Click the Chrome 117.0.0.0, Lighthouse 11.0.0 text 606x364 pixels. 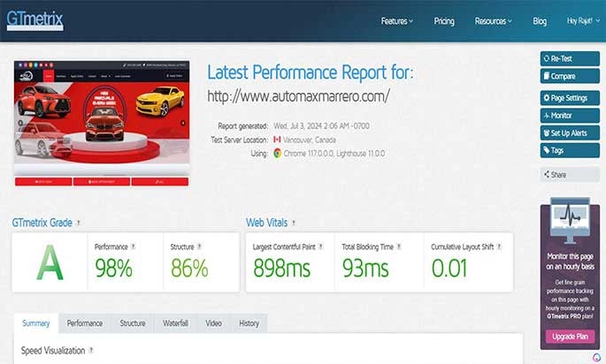[334, 154]
